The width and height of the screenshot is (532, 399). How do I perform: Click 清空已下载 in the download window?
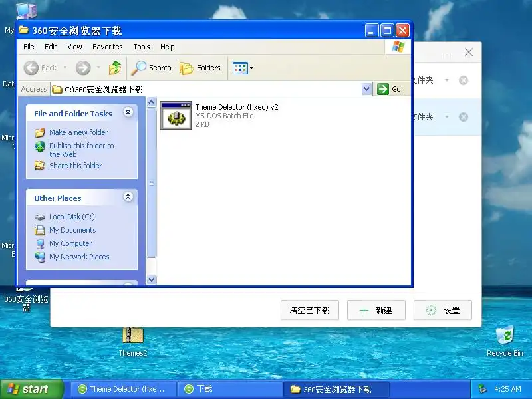tap(310, 310)
